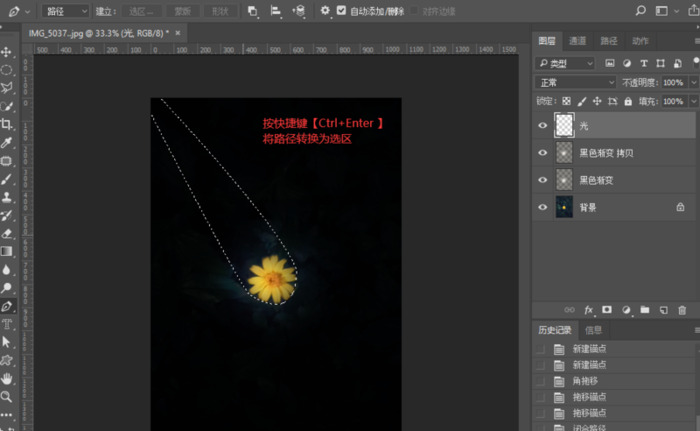Expand the 正常 blend mode dropdown

[576, 82]
